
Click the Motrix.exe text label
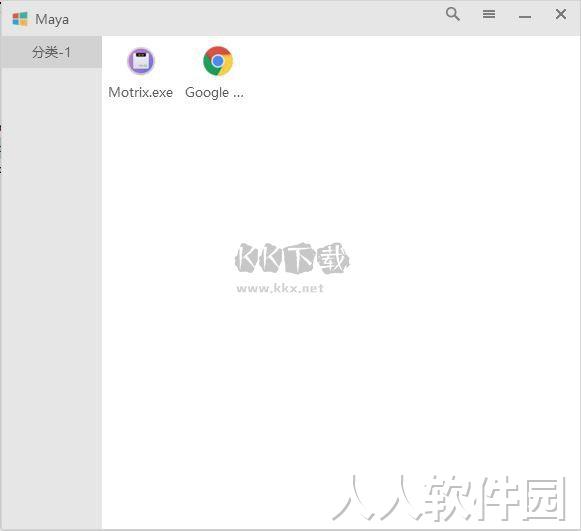coord(140,92)
